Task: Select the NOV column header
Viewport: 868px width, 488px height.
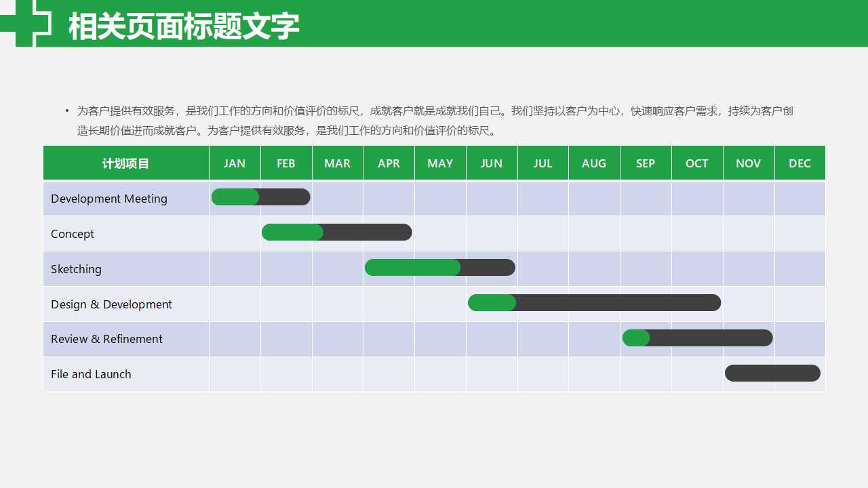Action: pyautogui.click(x=749, y=163)
